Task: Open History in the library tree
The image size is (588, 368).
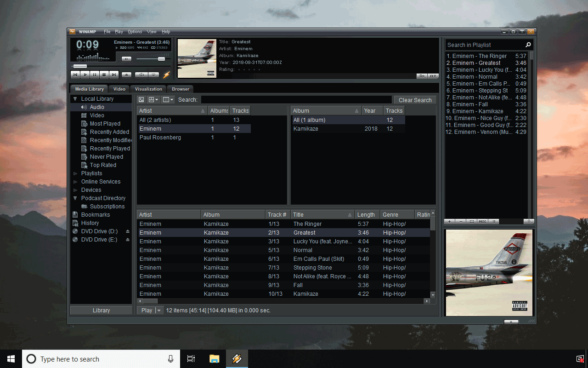Action: [90, 223]
